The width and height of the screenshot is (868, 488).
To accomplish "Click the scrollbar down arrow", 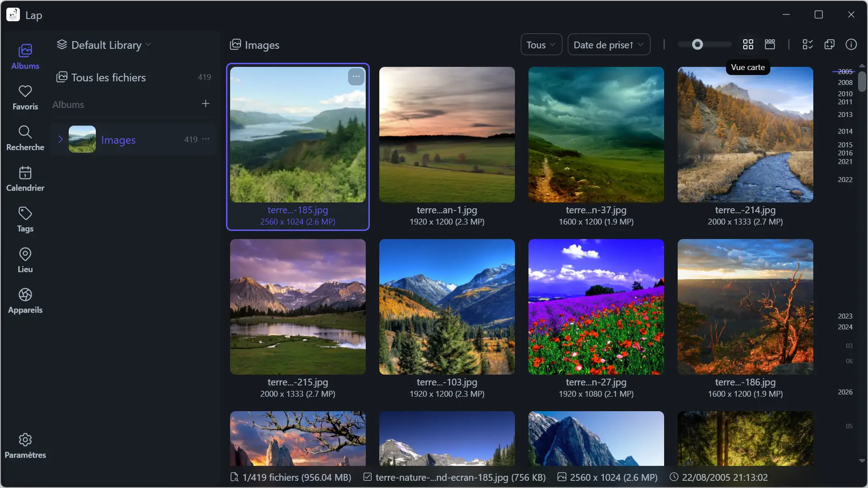I will pyautogui.click(x=862, y=461).
